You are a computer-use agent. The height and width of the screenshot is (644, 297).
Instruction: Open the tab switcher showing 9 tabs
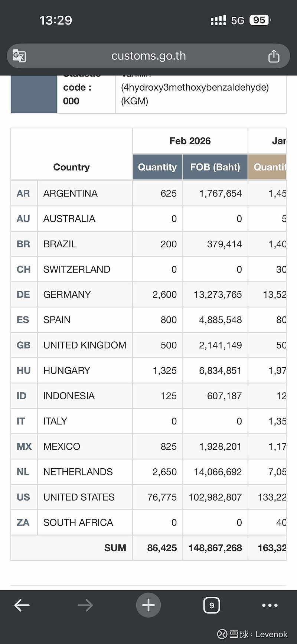(x=212, y=605)
